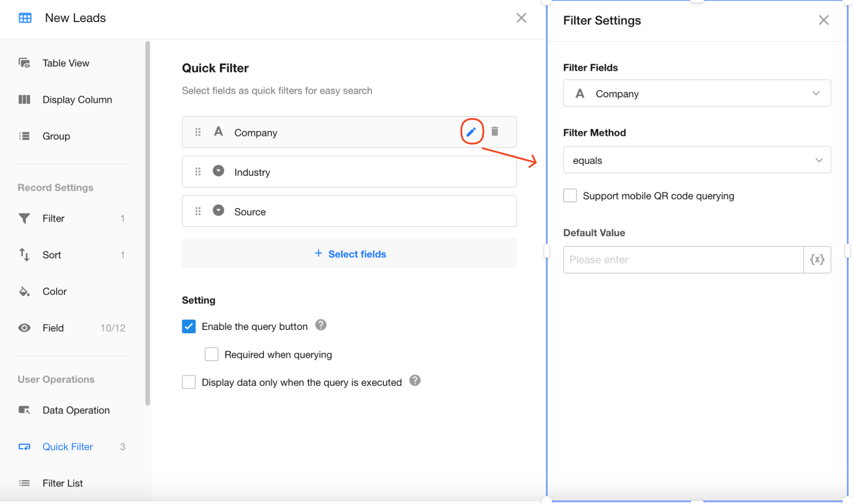Go to Data Operation settings
This screenshot has height=504, width=853.
[x=76, y=410]
